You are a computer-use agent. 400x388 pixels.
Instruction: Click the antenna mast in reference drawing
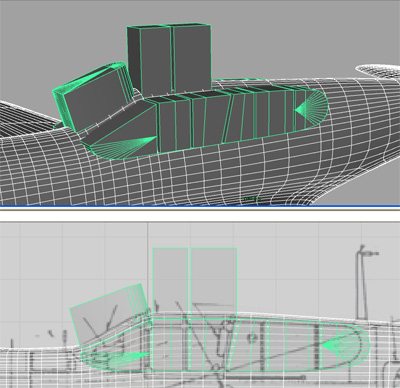(x=363, y=282)
